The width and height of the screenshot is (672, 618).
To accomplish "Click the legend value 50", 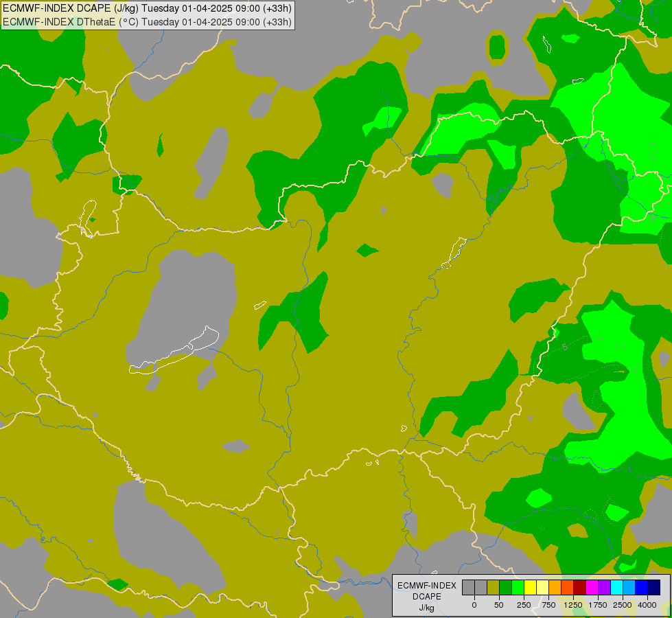I will (x=499, y=605).
